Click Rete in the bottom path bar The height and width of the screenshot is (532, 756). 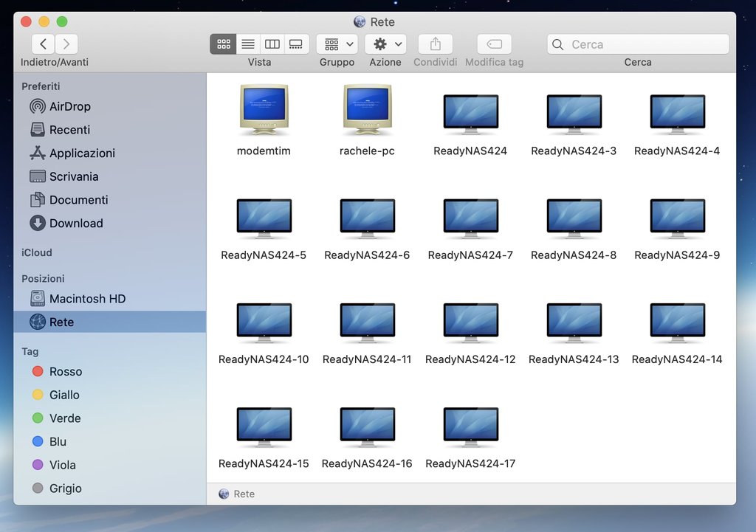(237, 494)
